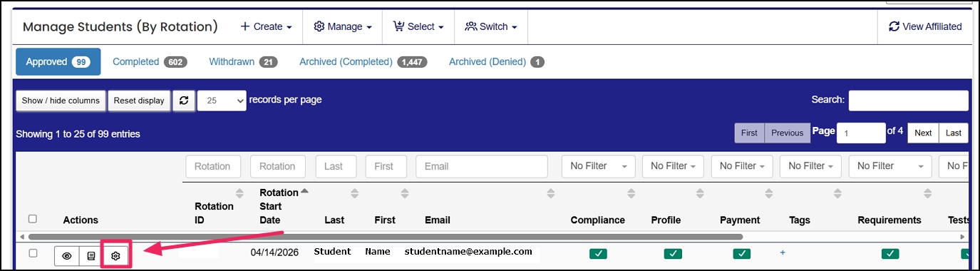Sort by Rotation ID column arrows
The width and height of the screenshot is (980, 271).
coord(239,193)
